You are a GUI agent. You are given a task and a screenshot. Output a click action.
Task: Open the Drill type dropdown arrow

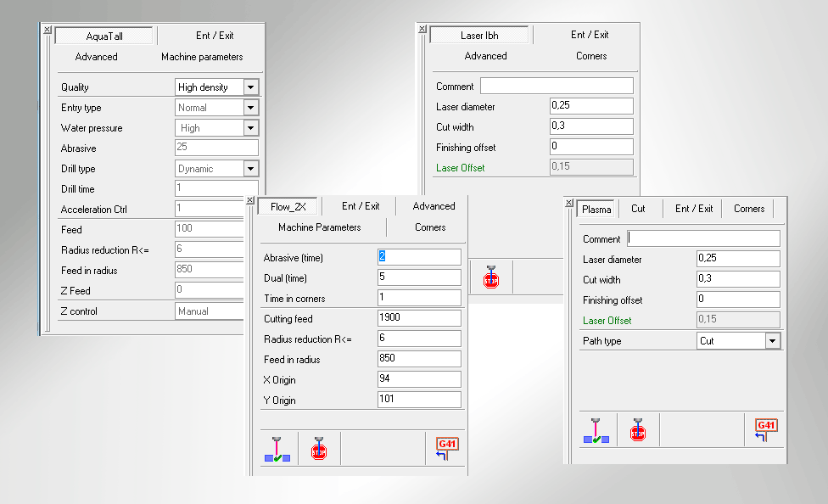tap(251, 169)
